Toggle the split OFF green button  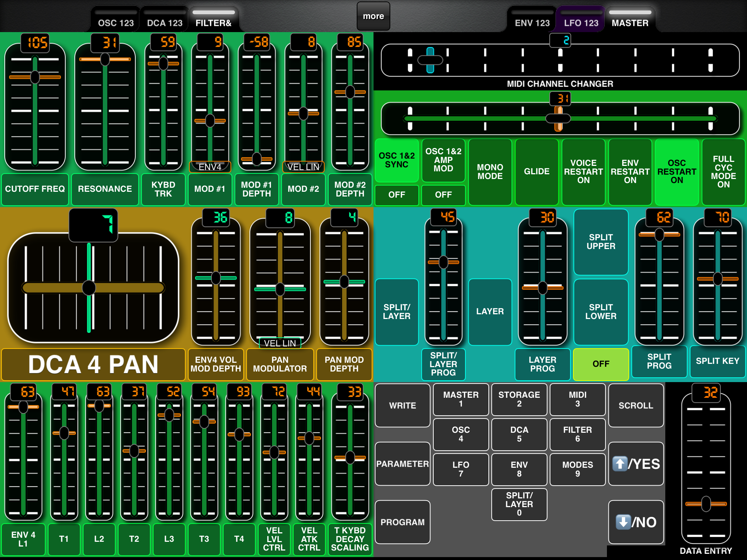pos(601,364)
